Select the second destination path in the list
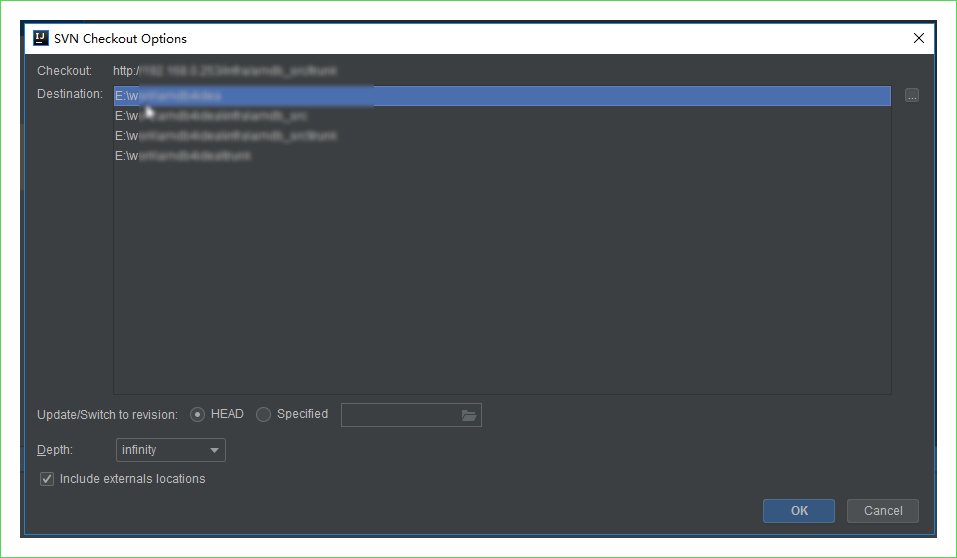The height and width of the screenshot is (558, 957). point(502,115)
